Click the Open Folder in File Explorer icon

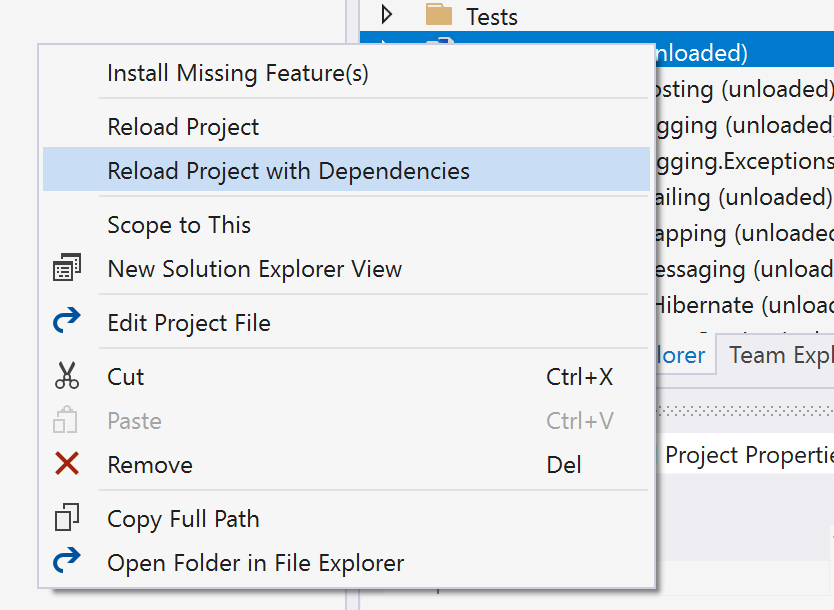click(x=67, y=563)
